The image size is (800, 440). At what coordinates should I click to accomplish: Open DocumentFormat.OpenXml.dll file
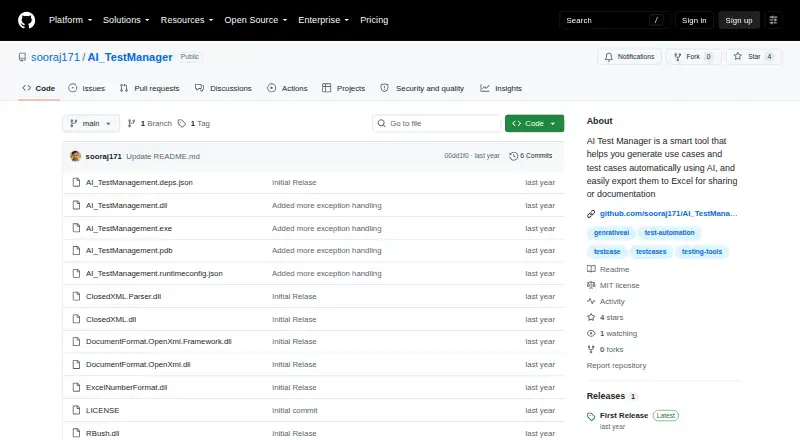tap(138, 364)
